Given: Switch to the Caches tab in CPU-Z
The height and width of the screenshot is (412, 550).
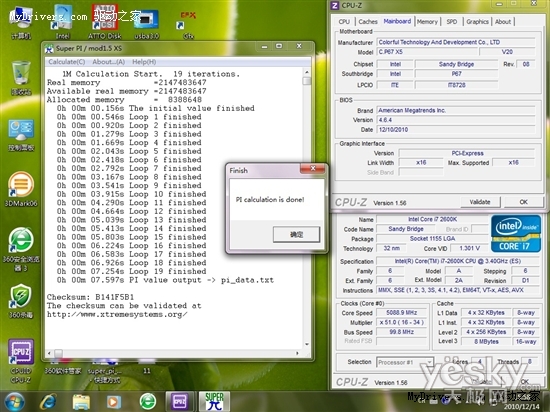Looking at the screenshot, I should (x=368, y=22).
